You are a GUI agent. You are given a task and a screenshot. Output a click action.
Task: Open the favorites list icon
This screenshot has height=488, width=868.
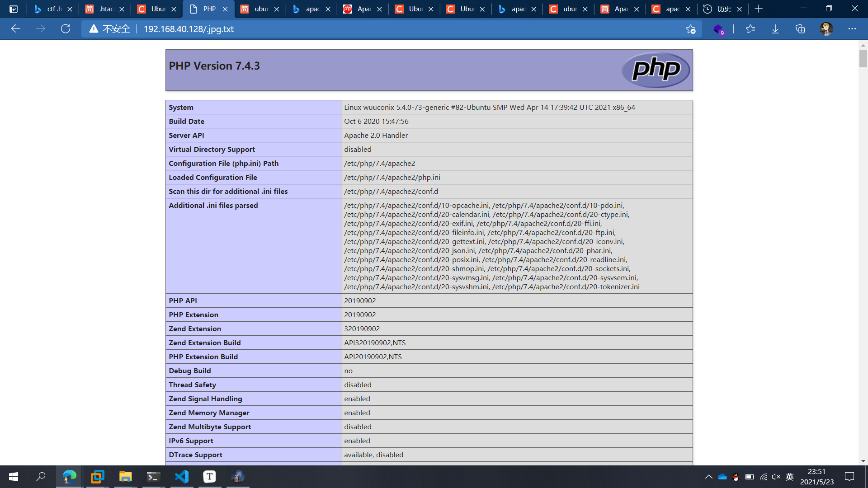750,29
